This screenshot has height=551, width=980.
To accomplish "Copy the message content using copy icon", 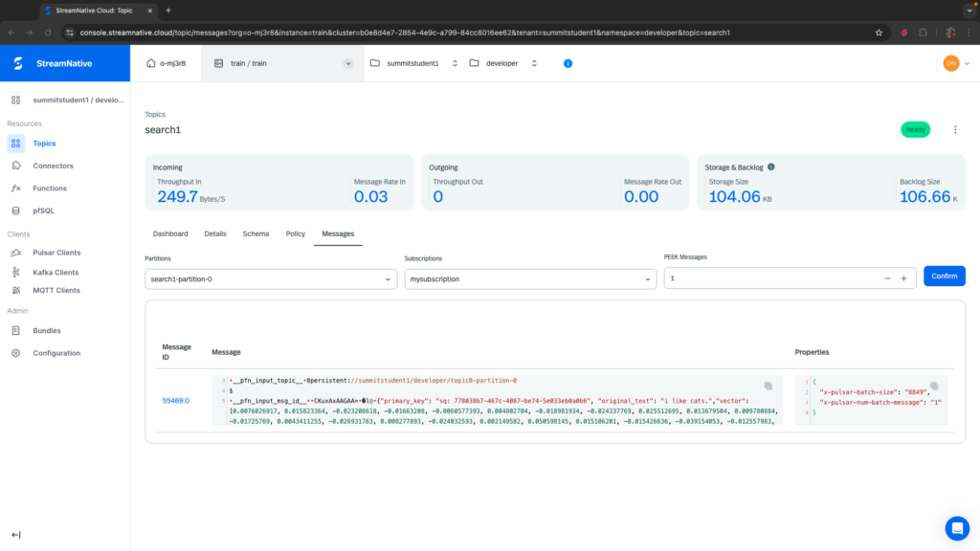I will coord(768,386).
